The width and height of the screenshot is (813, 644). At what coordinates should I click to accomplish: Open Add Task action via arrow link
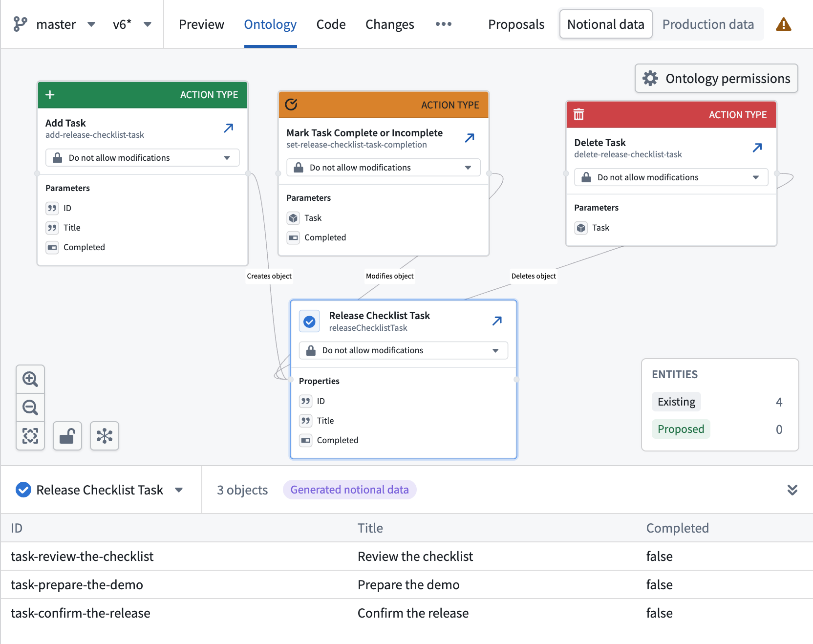point(228,128)
